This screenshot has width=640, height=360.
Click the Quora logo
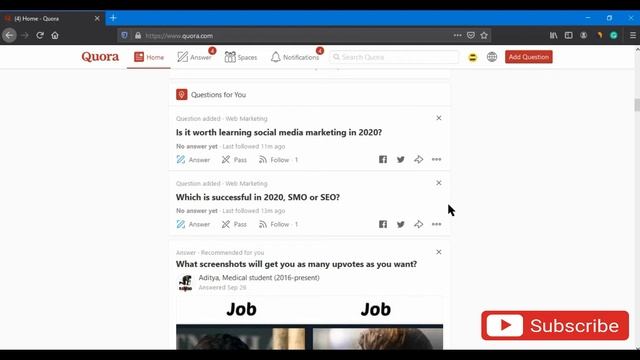(x=100, y=57)
